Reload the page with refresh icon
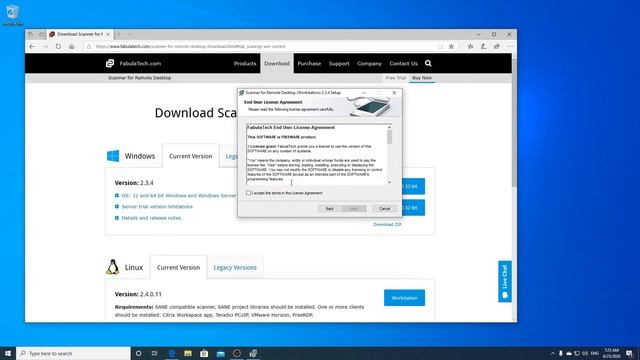Image resolution: width=640 pixels, height=360 pixels. 58,47
